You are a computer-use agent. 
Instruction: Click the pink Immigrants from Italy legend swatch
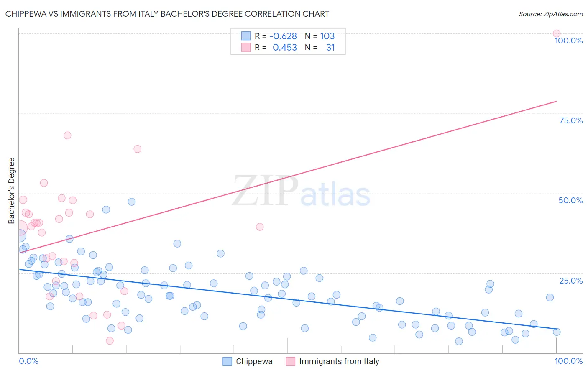291,361
